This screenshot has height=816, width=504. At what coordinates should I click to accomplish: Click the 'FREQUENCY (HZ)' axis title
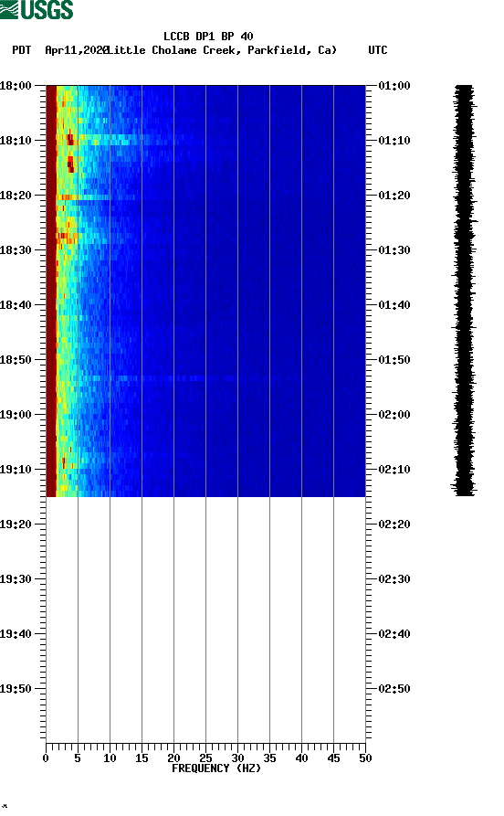pyautogui.click(x=216, y=768)
